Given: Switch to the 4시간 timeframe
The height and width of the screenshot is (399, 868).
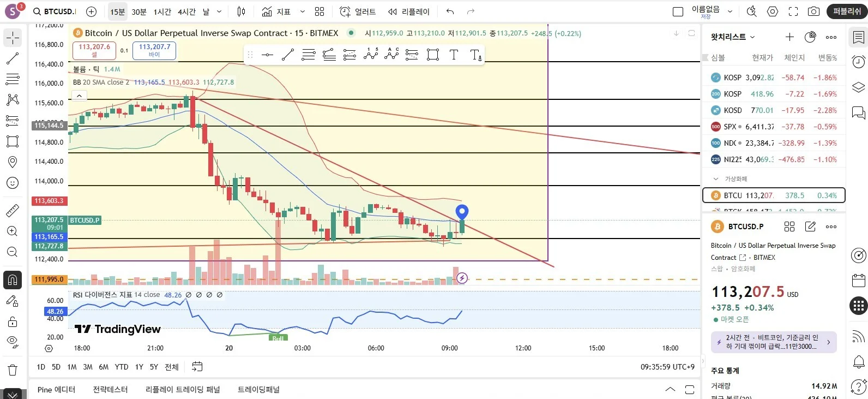Looking at the screenshot, I should (187, 11).
